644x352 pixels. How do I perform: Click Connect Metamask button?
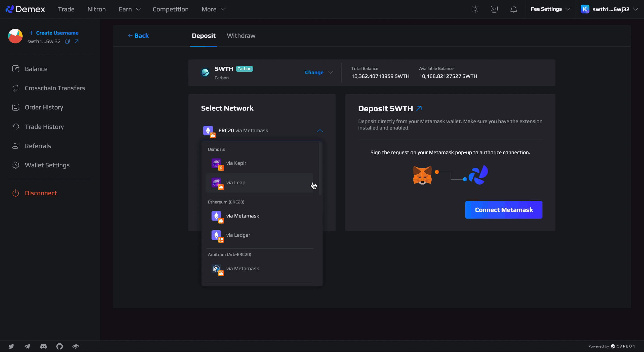504,210
